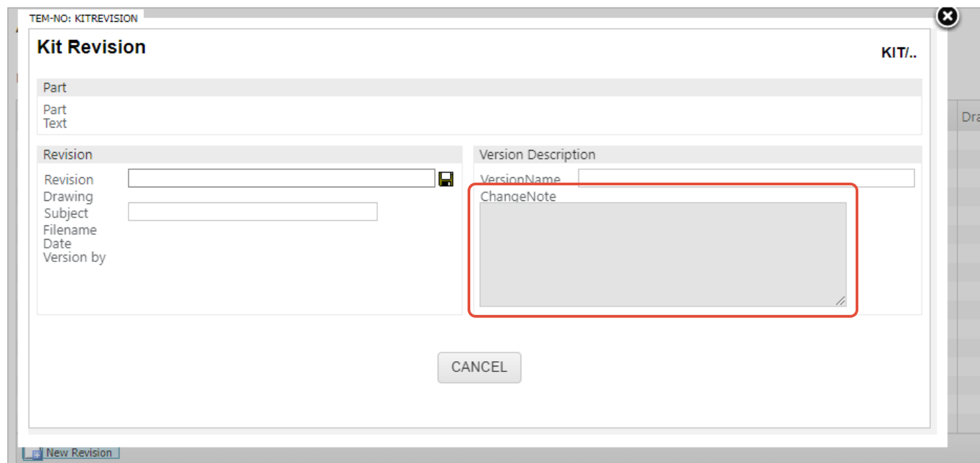Click the Version by label
Image resolution: width=980 pixels, height=463 pixels.
pyautogui.click(x=75, y=257)
